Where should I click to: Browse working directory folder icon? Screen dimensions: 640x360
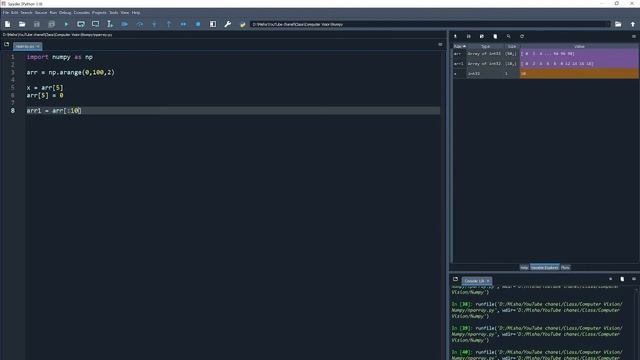(x=618, y=24)
